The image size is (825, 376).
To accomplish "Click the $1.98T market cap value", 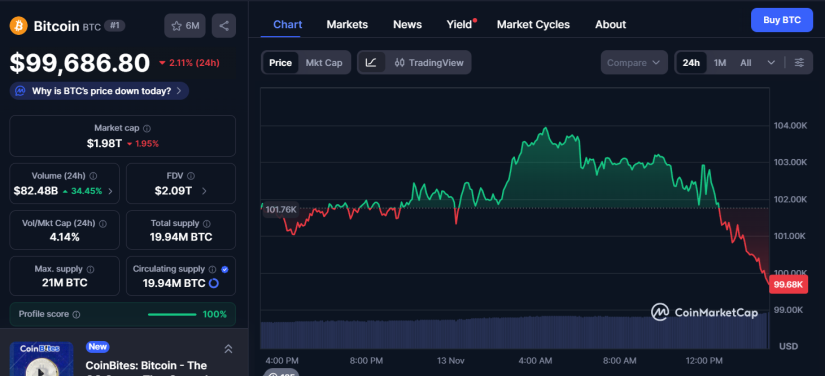I will click(104, 143).
